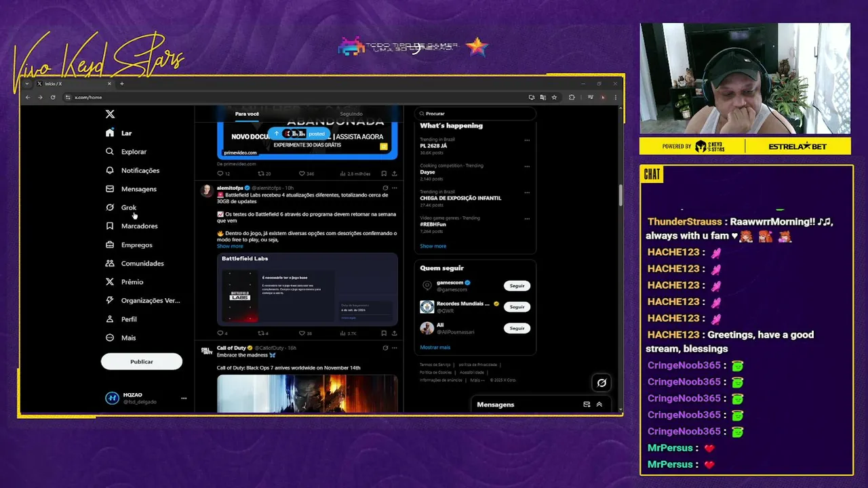Bookmark the alemitofps Battlefield Labs post
The height and width of the screenshot is (488, 868).
coord(384,333)
